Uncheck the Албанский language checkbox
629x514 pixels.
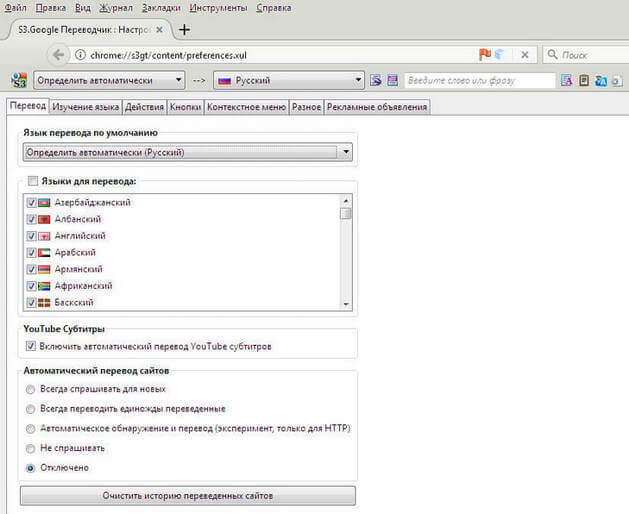[x=31, y=219]
